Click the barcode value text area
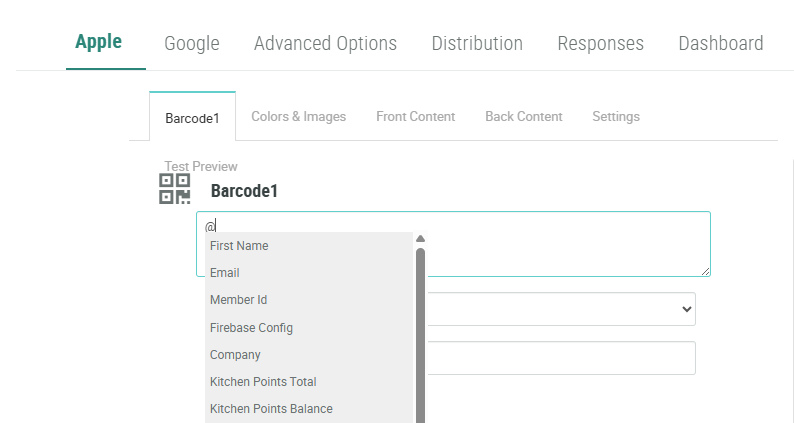This screenshot has width=794, height=423. coord(560,243)
